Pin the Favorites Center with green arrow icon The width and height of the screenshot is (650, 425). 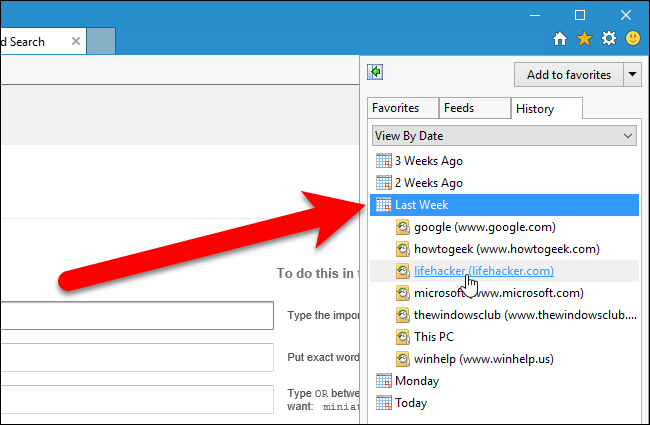tap(375, 72)
